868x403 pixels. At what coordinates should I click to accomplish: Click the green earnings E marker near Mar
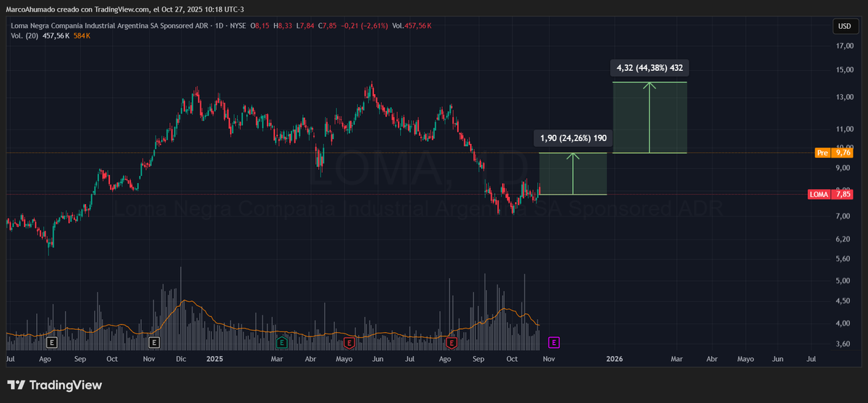point(282,342)
